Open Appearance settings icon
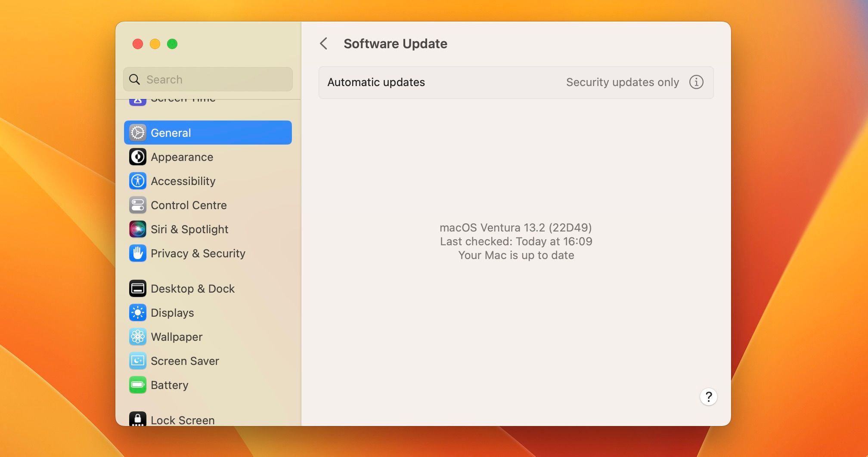 click(138, 157)
